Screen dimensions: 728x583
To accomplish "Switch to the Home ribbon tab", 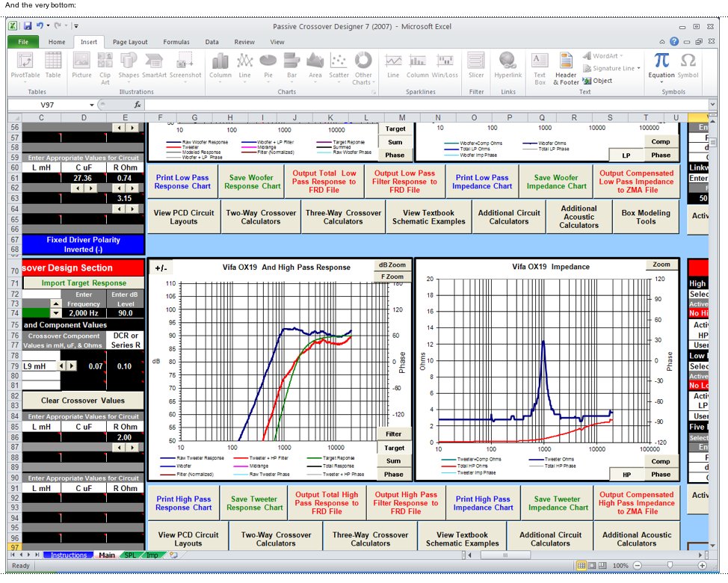I will pos(57,42).
